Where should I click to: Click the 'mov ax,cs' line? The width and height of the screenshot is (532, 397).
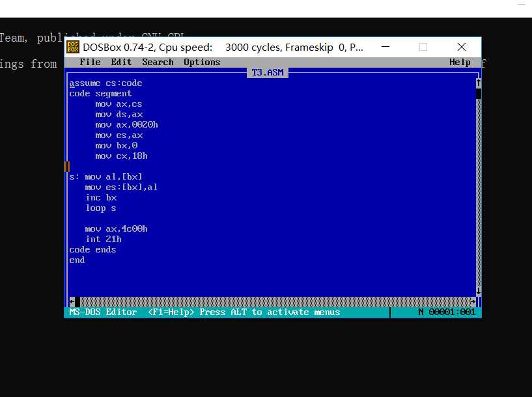(x=119, y=104)
